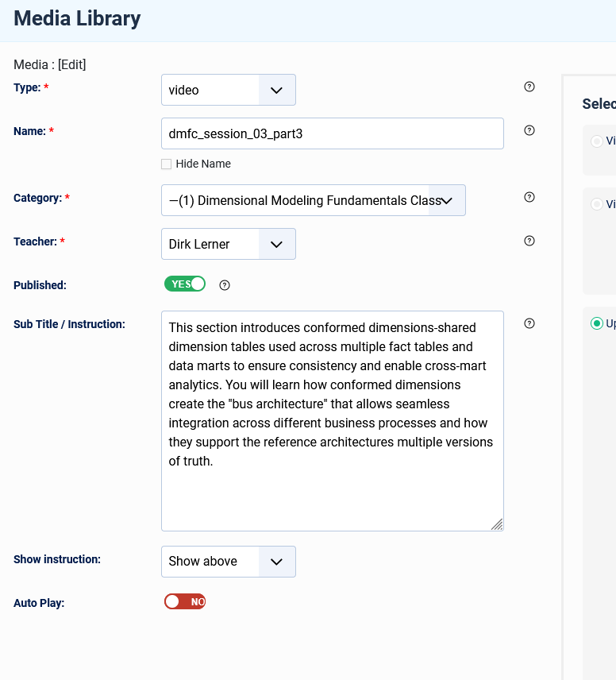Click the Teacher: field label

pyautogui.click(x=35, y=241)
